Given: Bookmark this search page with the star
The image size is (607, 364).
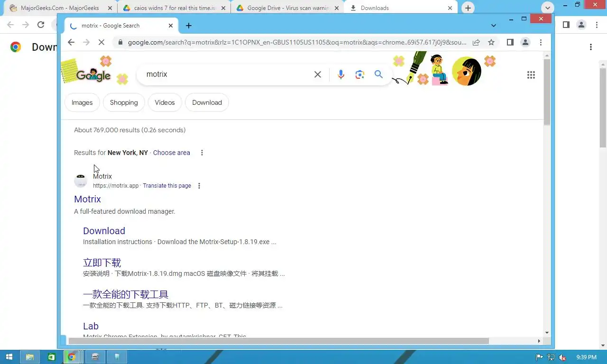Looking at the screenshot, I should tap(491, 42).
